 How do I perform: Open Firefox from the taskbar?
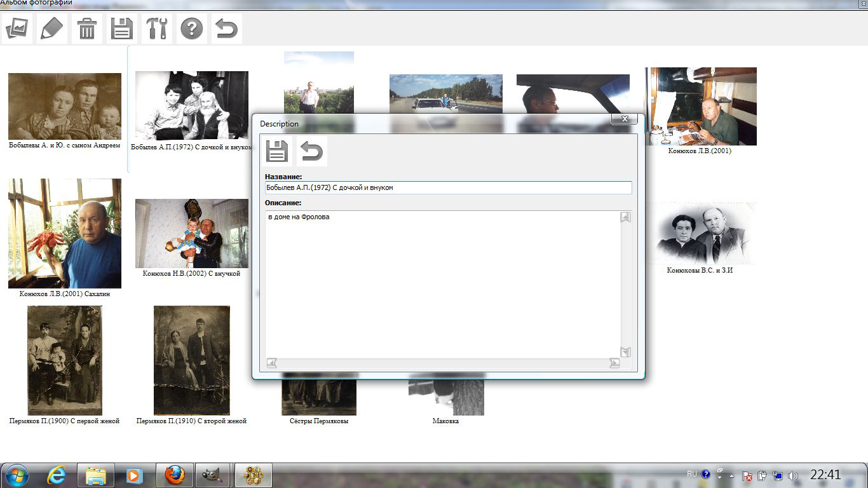[175, 475]
